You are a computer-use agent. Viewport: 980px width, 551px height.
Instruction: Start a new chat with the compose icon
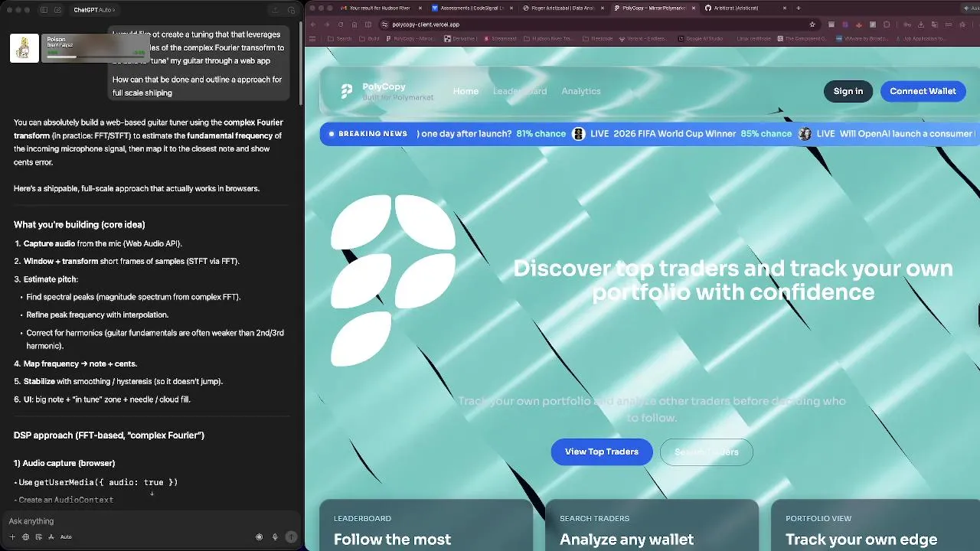[x=57, y=10]
